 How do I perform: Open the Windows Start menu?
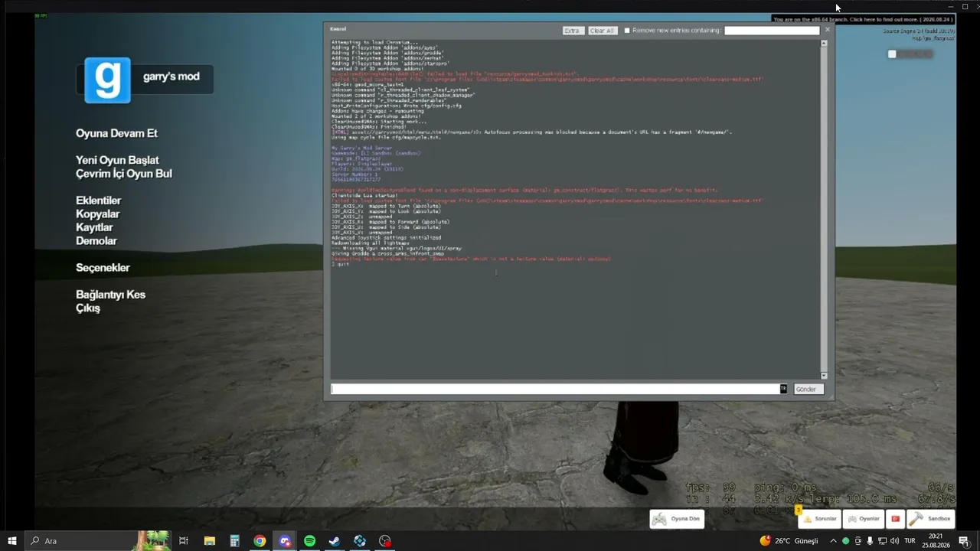[12, 541]
